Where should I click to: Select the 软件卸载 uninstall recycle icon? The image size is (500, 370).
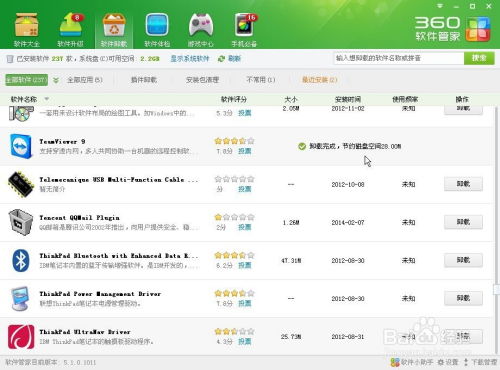point(114,25)
